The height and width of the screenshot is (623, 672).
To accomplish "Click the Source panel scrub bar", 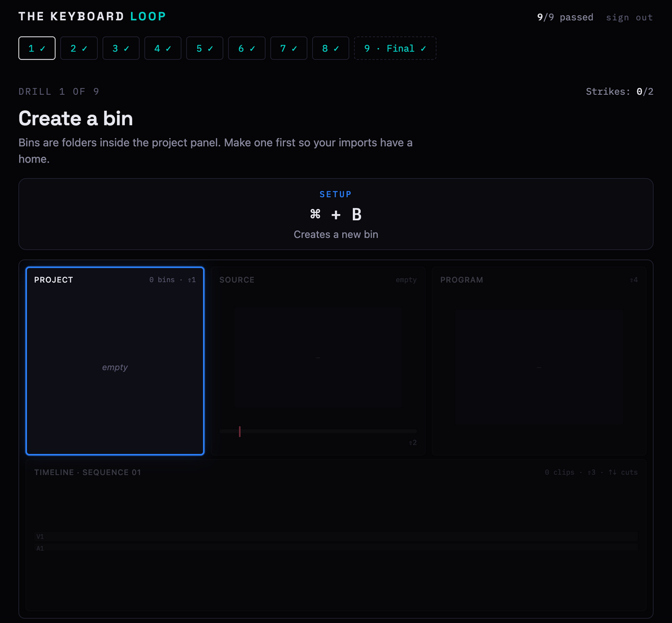I will [x=318, y=431].
